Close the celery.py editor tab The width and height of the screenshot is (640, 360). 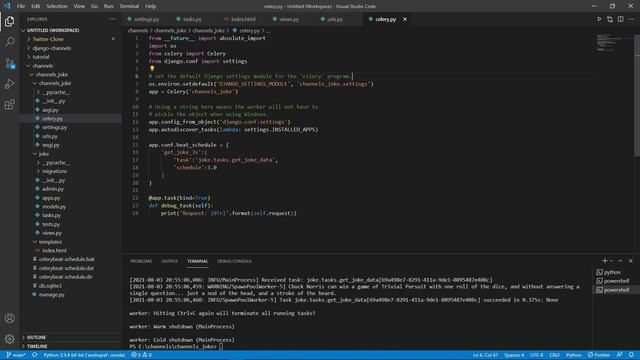pyautogui.click(x=405, y=19)
